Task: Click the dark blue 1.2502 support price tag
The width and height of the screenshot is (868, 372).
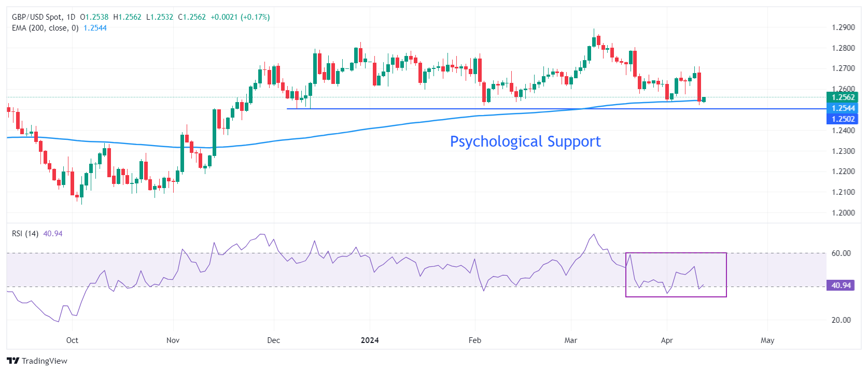Action: point(843,119)
